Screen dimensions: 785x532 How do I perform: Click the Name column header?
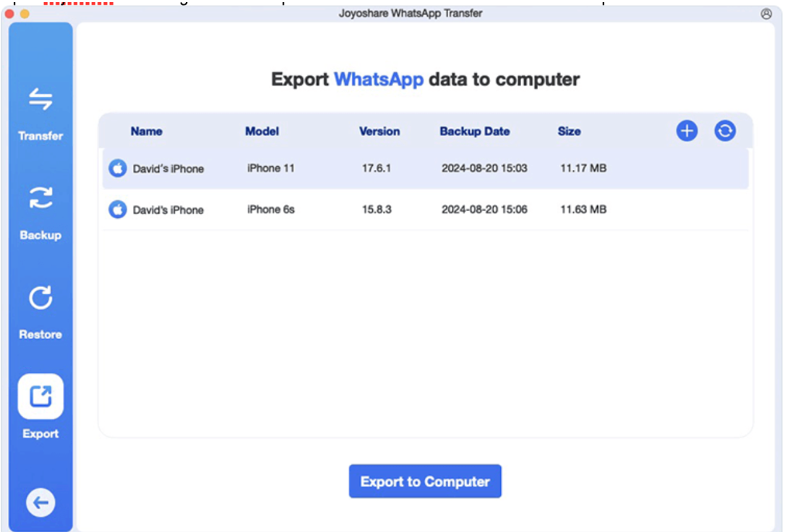pyautogui.click(x=145, y=131)
